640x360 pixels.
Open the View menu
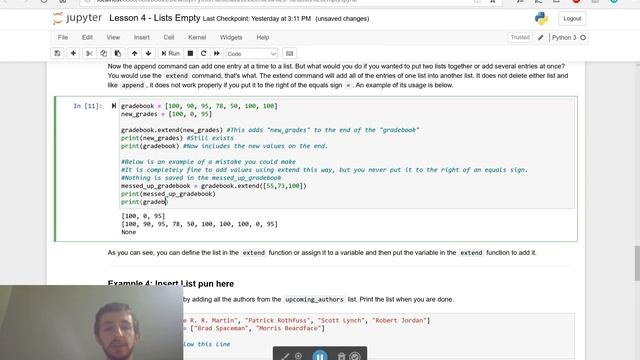[113, 38]
